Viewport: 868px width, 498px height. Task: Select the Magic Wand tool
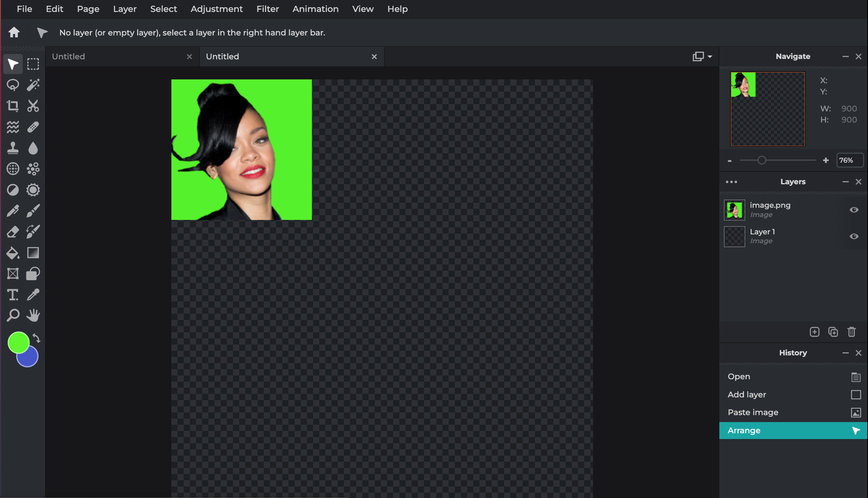(x=33, y=85)
